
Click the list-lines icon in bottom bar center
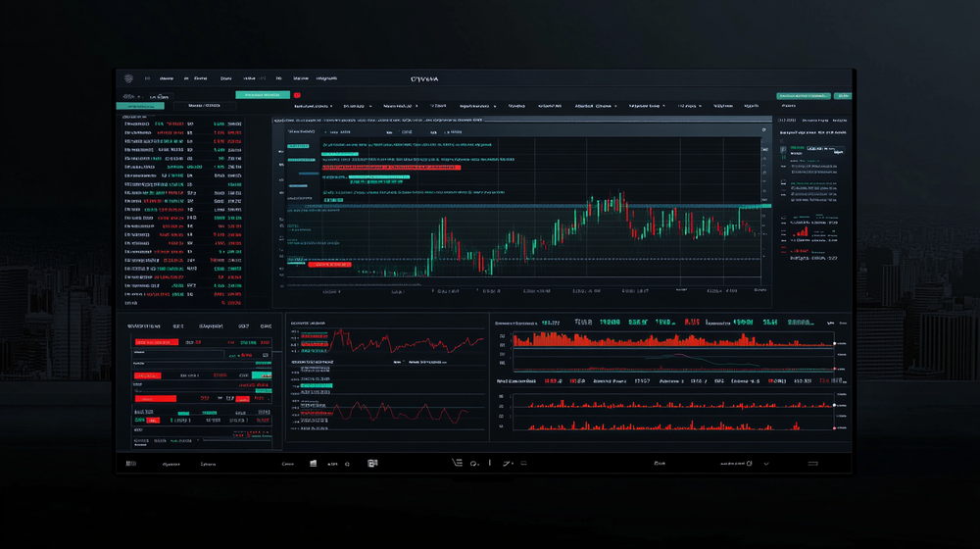point(456,463)
